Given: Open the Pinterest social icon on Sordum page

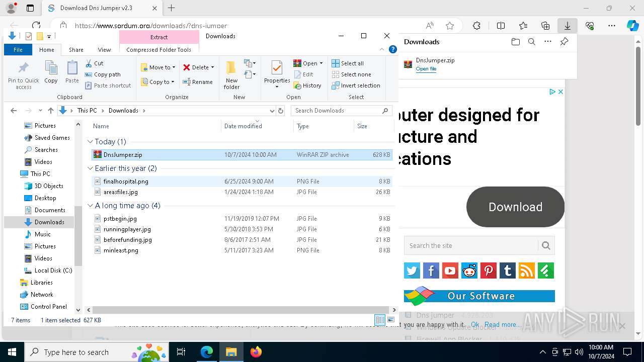Looking at the screenshot, I should (x=489, y=270).
